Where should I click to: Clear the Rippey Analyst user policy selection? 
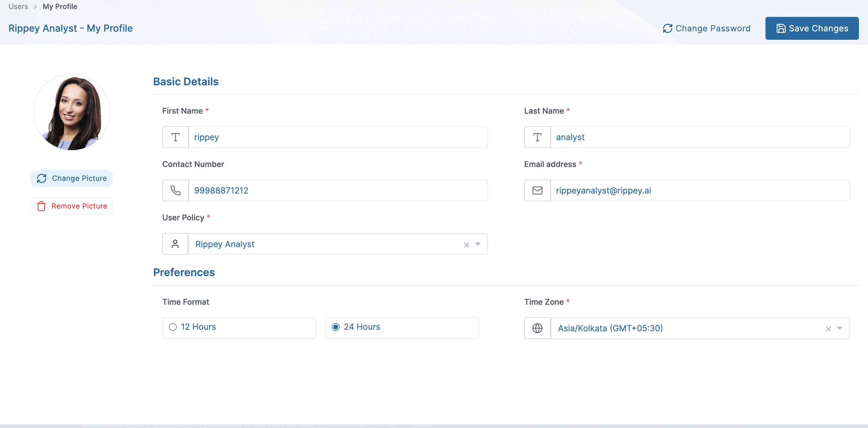point(466,245)
